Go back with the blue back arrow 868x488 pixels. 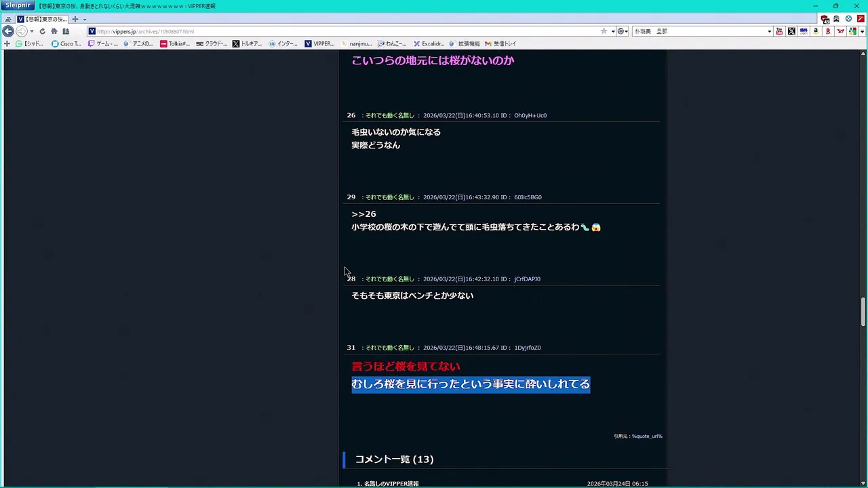coord(8,31)
